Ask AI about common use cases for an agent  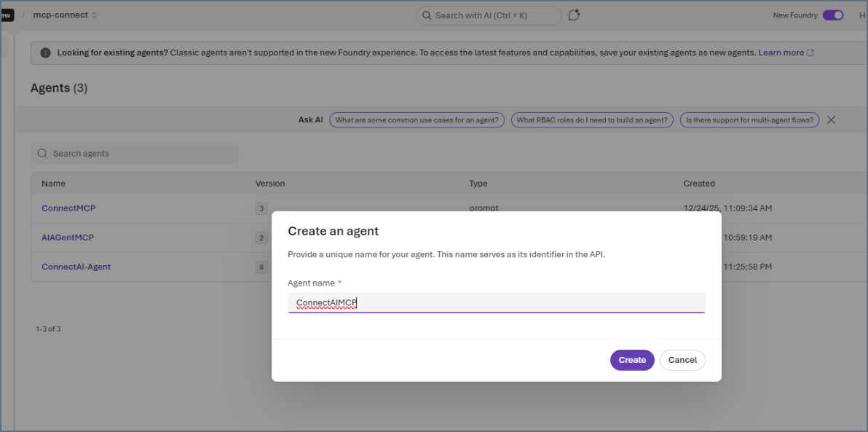417,119
